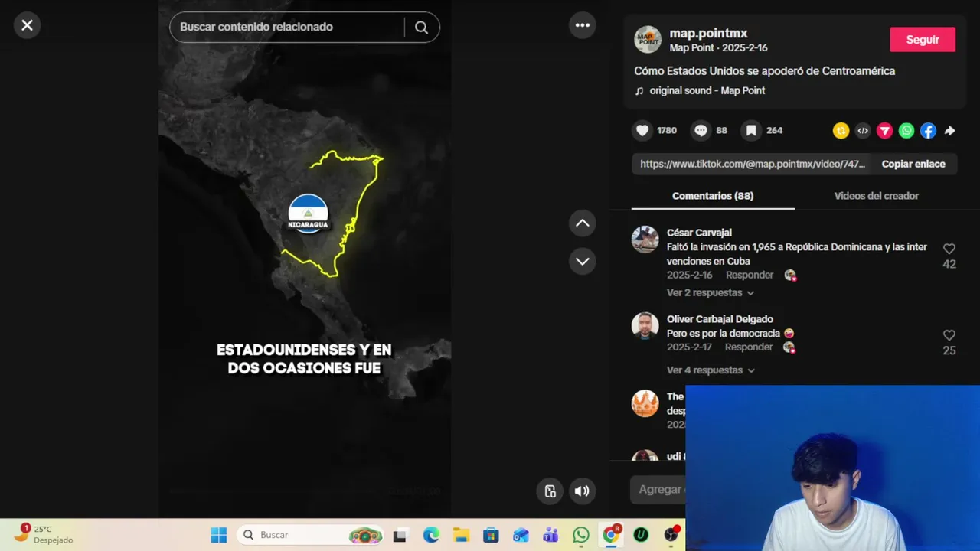Viewport: 980px width, 551px height.
Task: Click the Map Point profile avatar
Action: (x=648, y=40)
